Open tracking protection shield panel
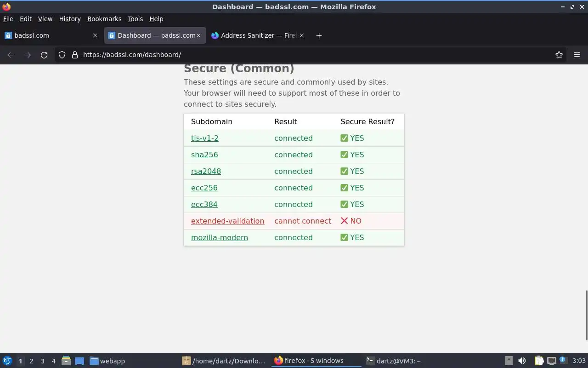This screenshot has height=368, width=588. pos(62,55)
